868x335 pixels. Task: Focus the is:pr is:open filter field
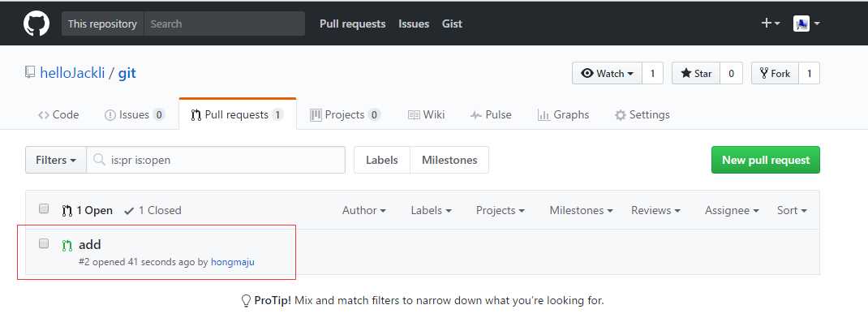[223, 160]
